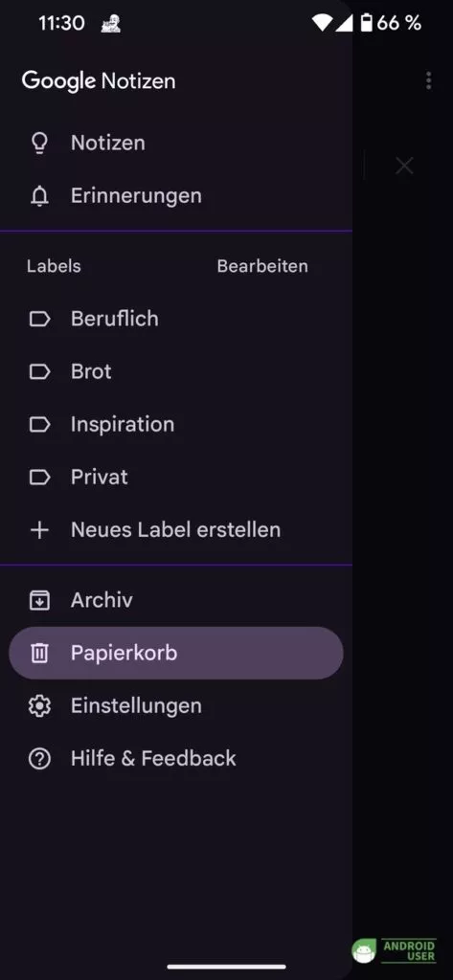Image resolution: width=453 pixels, height=980 pixels.
Task: Tap Bearbeiten to edit labels
Action: point(262,266)
